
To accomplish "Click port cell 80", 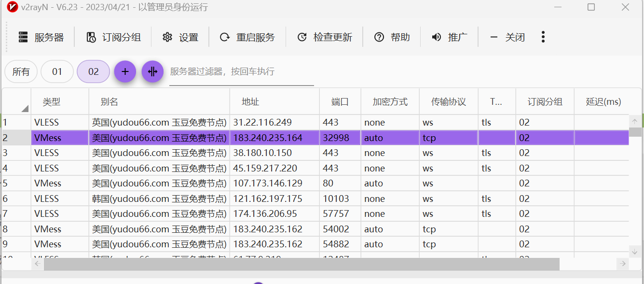I will click(x=340, y=184).
